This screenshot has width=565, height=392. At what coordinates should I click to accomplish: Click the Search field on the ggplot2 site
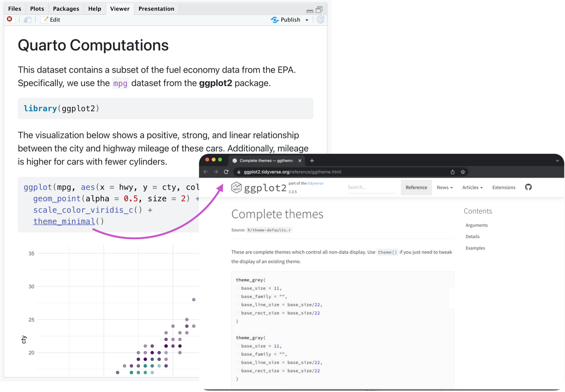click(371, 187)
